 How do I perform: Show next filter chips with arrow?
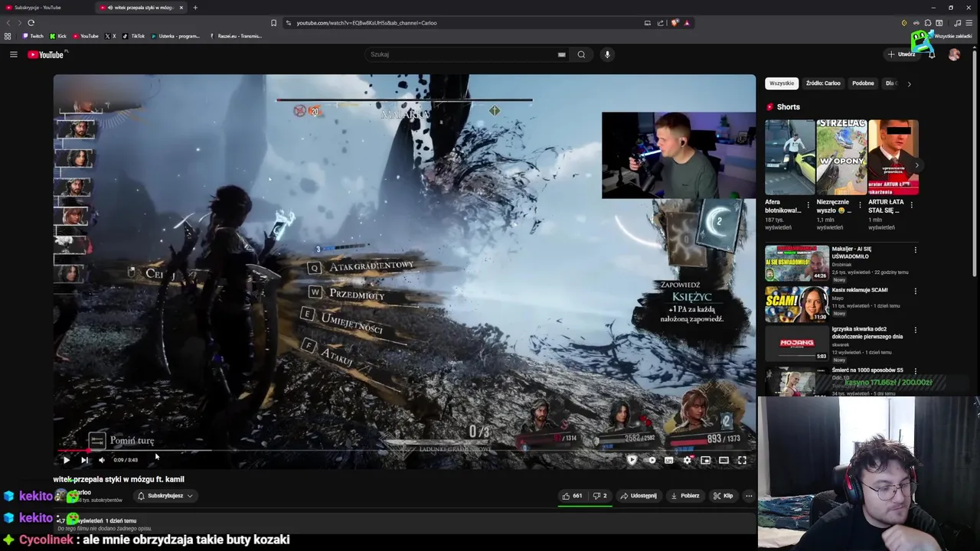coord(909,83)
